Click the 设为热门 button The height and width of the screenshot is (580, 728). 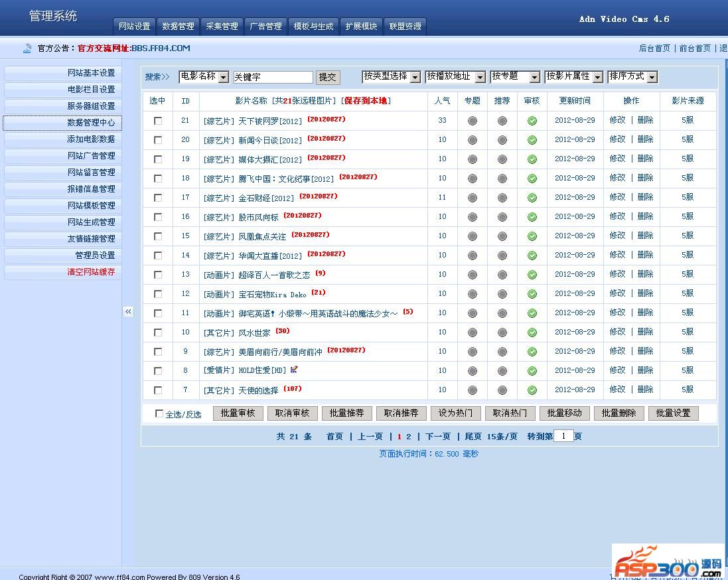455,413
